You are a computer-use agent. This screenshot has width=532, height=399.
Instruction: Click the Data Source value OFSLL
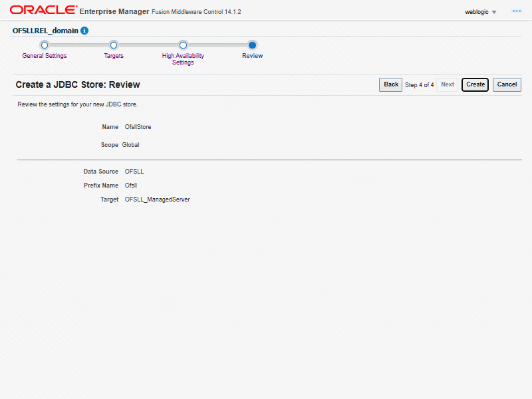pyautogui.click(x=134, y=172)
